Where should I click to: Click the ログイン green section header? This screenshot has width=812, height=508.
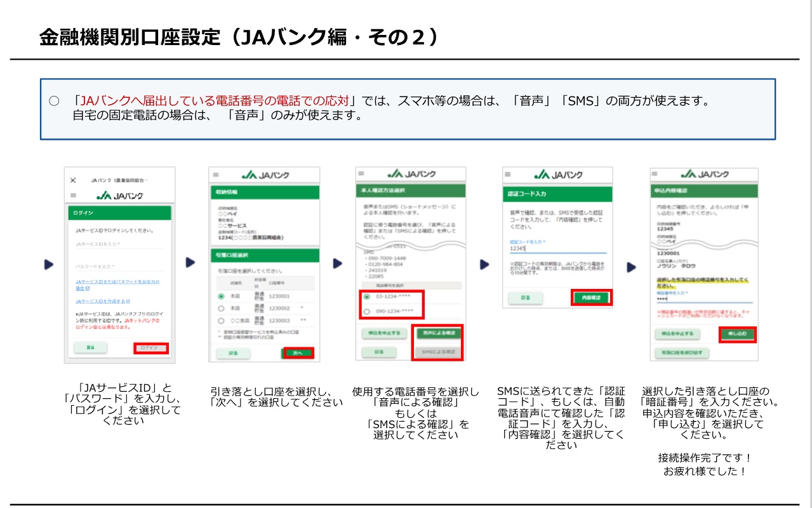point(119,213)
